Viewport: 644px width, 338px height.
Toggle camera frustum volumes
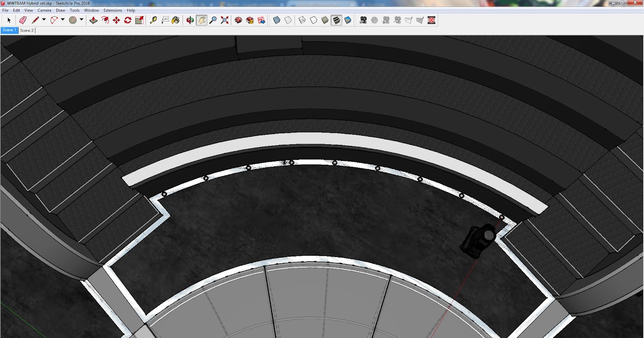point(420,20)
